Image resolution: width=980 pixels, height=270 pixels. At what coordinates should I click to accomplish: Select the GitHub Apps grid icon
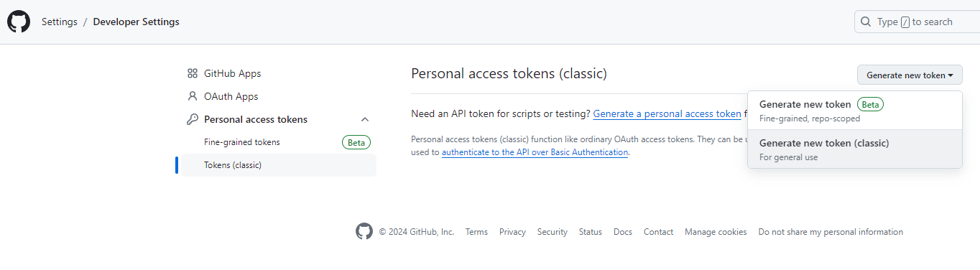coord(192,73)
